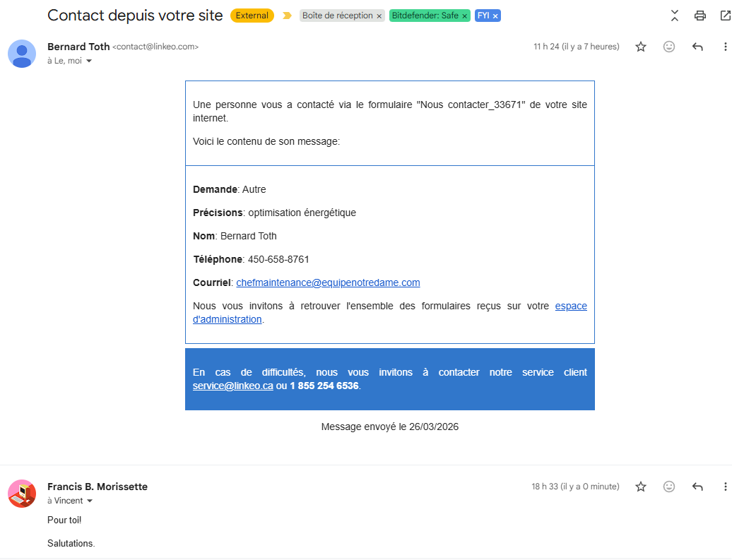The width and height of the screenshot is (732, 560).
Task: Toggle the yellow importance marker
Action: (287, 16)
